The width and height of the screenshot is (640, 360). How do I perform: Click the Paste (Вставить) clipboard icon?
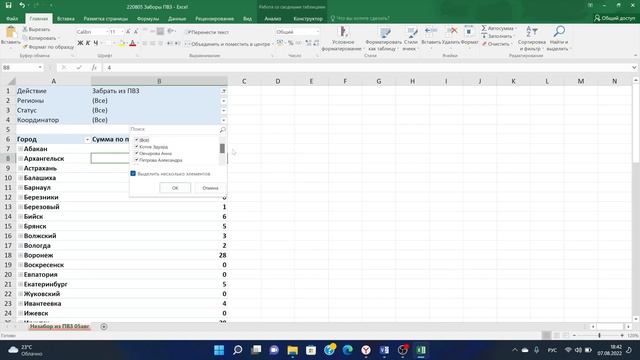tap(11, 32)
